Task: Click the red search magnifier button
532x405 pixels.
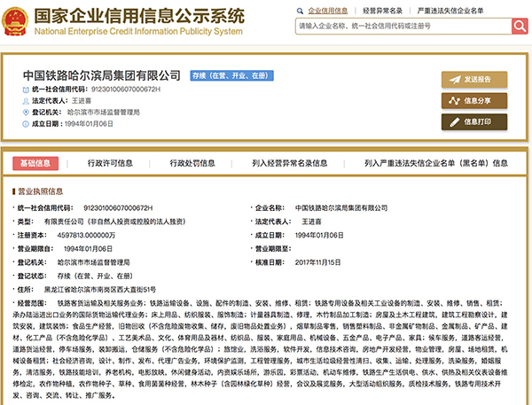Action: pos(520,26)
